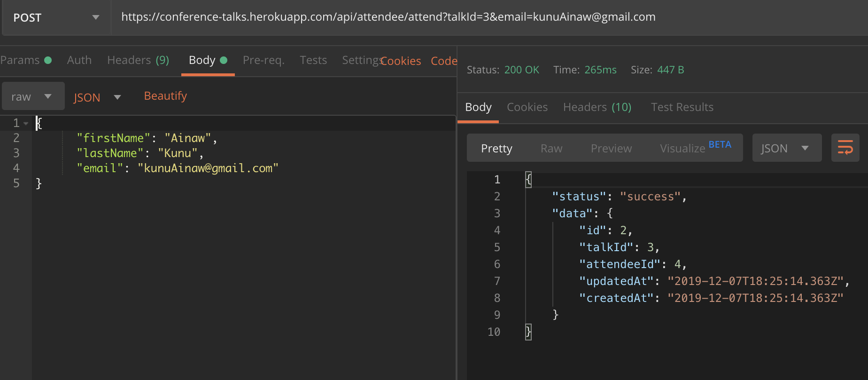Click the Beautify button
The image size is (868, 380).
click(165, 96)
